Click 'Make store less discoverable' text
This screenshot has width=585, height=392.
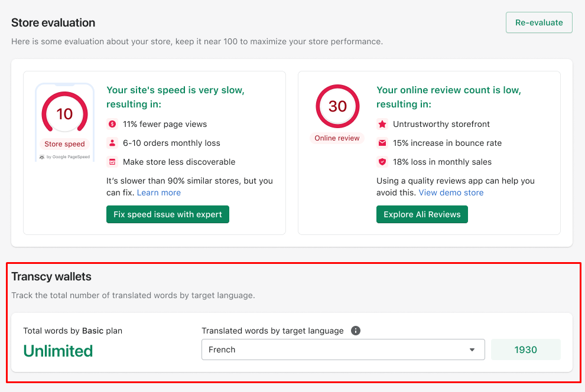click(179, 162)
